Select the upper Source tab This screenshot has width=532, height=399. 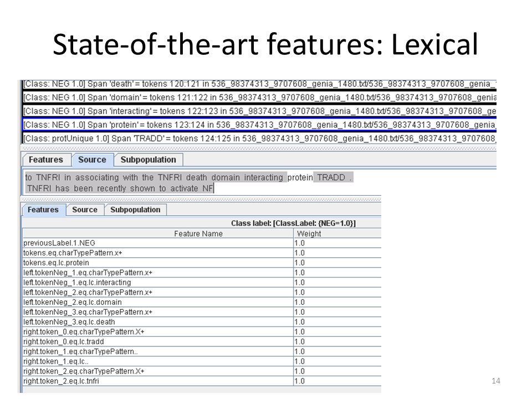click(92, 160)
